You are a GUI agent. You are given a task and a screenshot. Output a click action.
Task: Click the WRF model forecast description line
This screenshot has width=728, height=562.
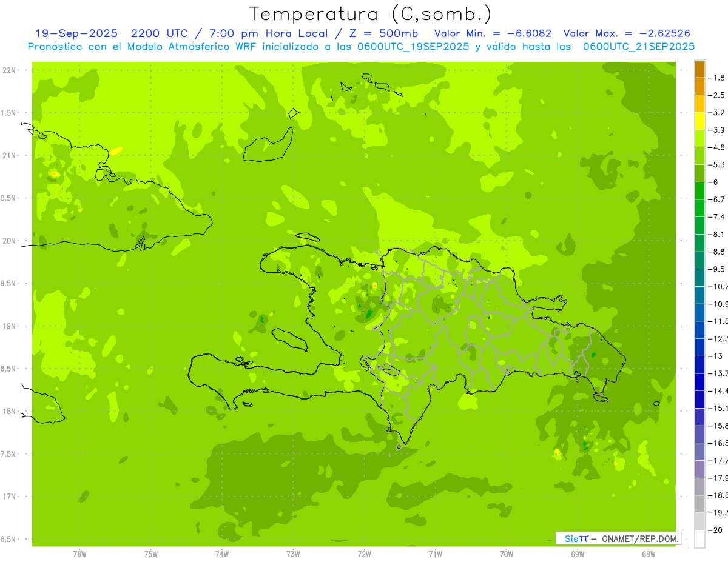(361, 46)
